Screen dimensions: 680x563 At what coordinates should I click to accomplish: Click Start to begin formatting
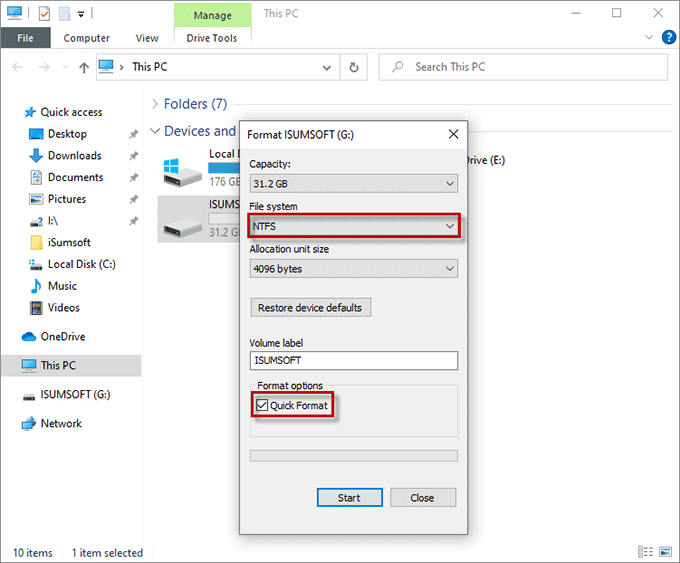tap(350, 498)
